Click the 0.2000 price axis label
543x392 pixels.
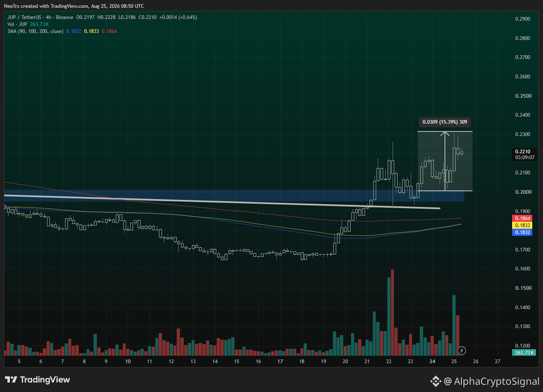coord(523,192)
